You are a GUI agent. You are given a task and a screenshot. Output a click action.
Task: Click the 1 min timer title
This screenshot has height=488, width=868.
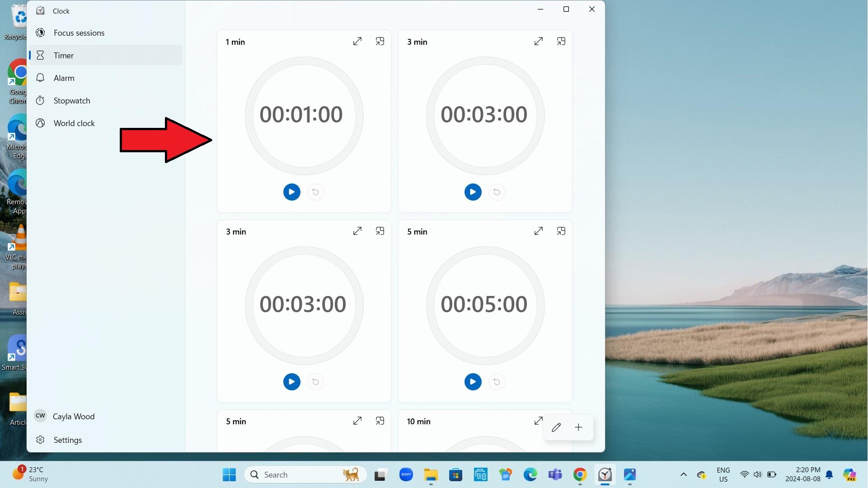click(235, 42)
